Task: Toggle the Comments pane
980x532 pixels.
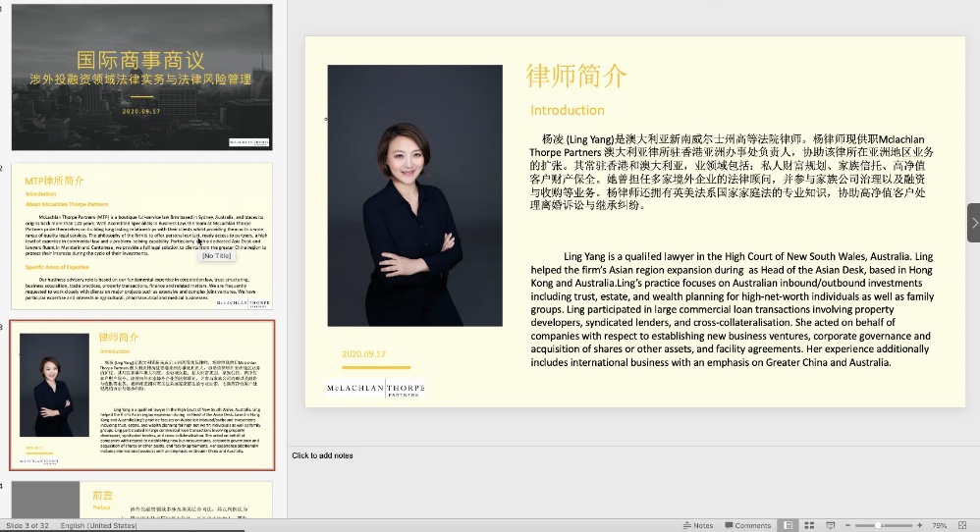Action: tap(748, 525)
